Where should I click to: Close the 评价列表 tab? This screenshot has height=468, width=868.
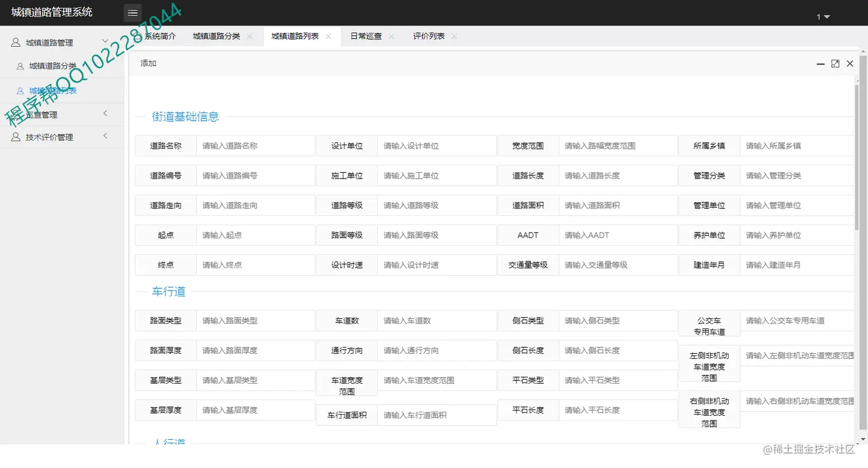click(x=454, y=36)
